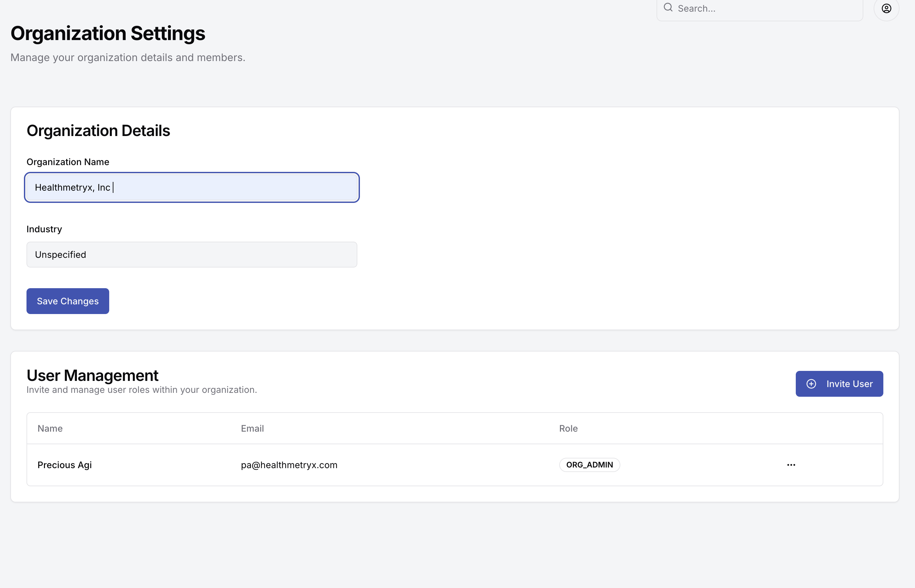Click the Organization Details heading

(x=98, y=131)
